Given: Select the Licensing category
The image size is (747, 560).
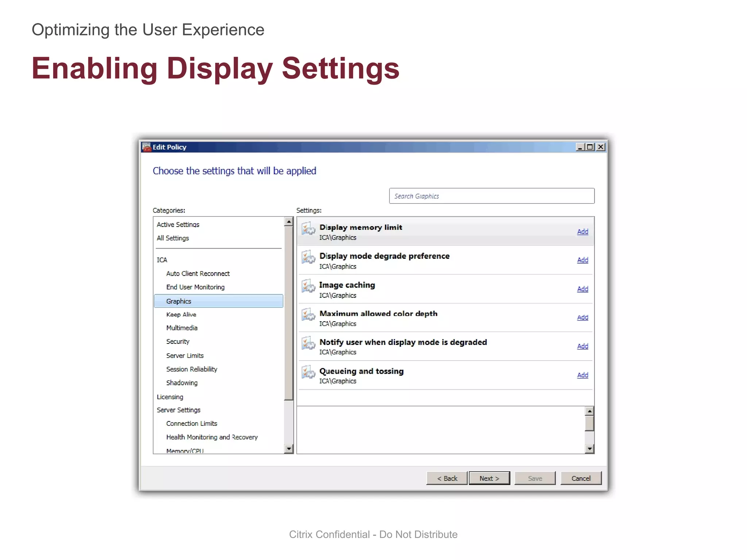Looking at the screenshot, I should [x=170, y=397].
